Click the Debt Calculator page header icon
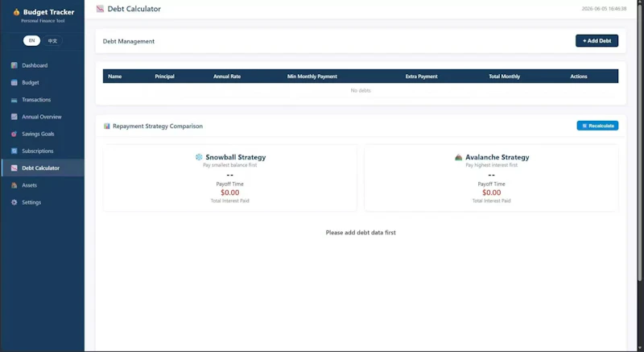This screenshot has height=352, width=644. coord(100,9)
